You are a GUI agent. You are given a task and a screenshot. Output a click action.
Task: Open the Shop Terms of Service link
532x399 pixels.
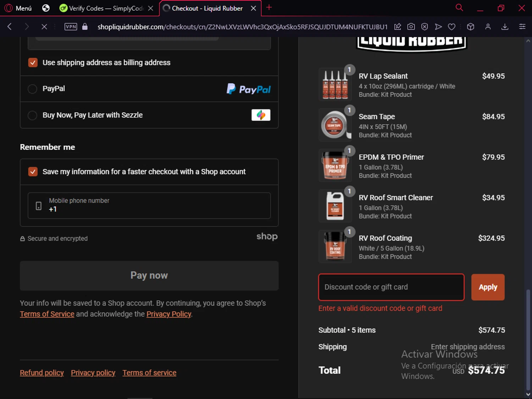click(x=47, y=314)
